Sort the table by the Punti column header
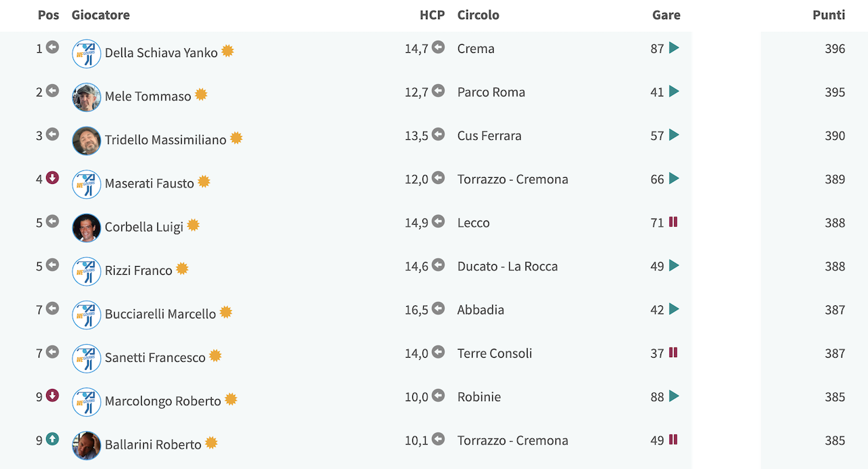This screenshot has height=469, width=868. 829,15
